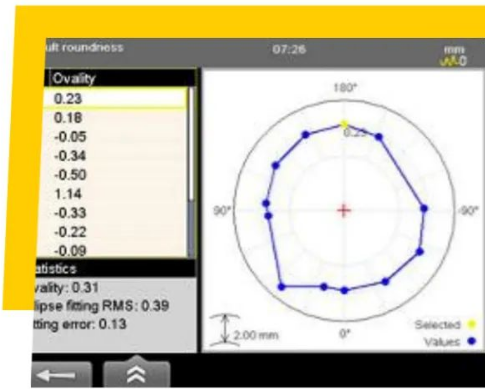Viewport: 485px width, 389px height.
Task: Click the yellow Selected legend dot
Action: (472, 324)
